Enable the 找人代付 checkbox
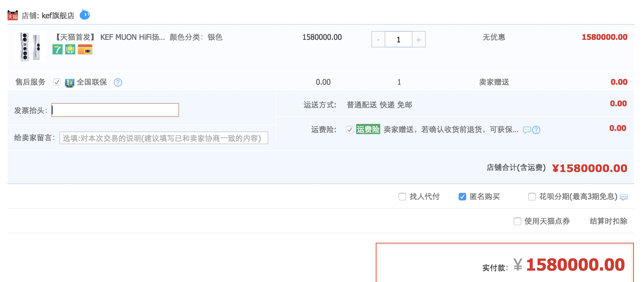The width and height of the screenshot is (644, 282). tap(402, 197)
